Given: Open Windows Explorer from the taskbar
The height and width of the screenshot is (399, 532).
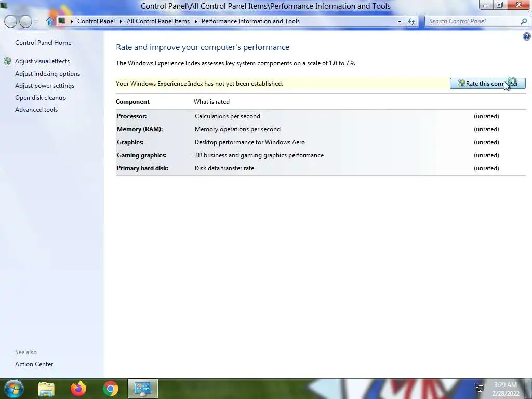Looking at the screenshot, I should pyautogui.click(x=46, y=389).
